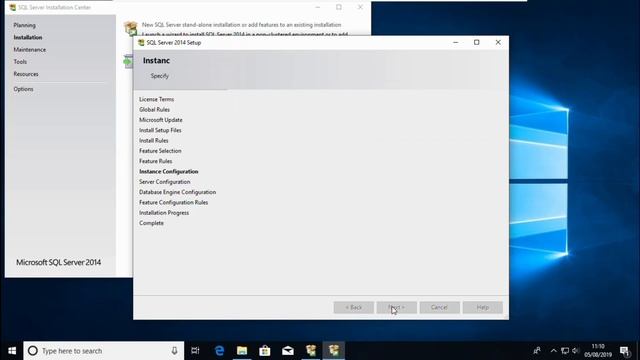Click the new stand-alone installation box icon
640x360 pixels.
pos(131,28)
